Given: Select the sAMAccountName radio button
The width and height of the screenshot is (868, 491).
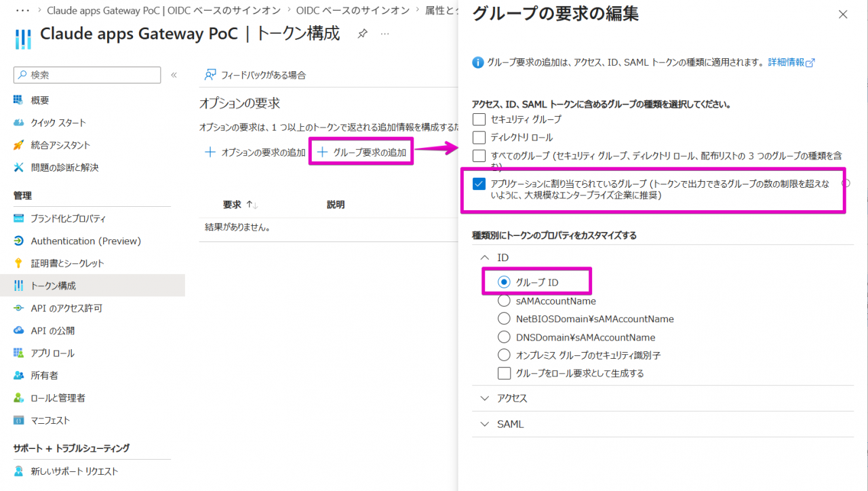Looking at the screenshot, I should coord(504,300).
